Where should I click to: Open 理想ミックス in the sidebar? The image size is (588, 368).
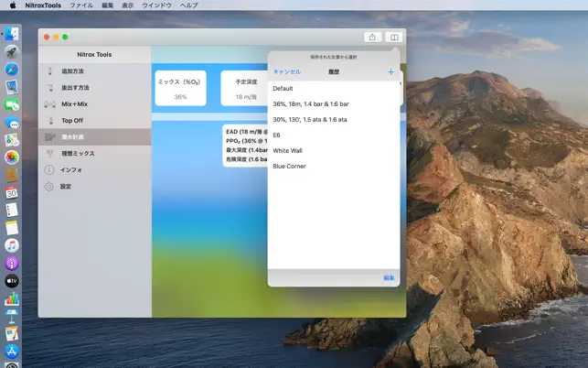click(x=94, y=154)
